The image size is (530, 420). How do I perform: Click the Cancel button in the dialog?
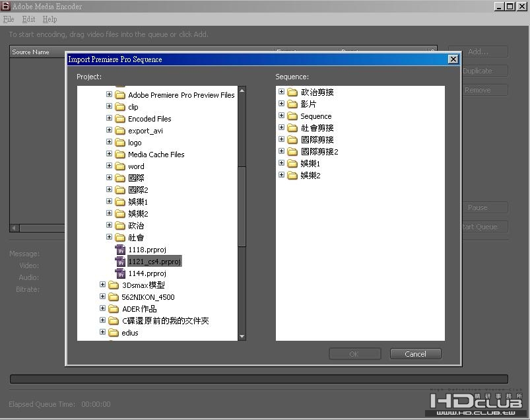coord(415,354)
